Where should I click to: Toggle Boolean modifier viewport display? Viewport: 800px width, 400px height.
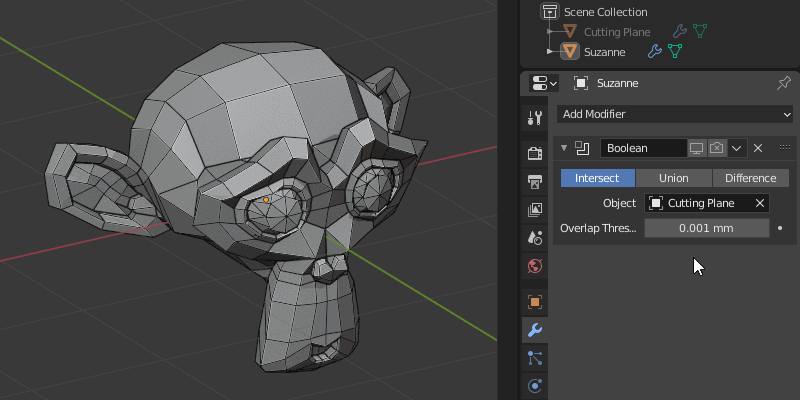[696, 148]
